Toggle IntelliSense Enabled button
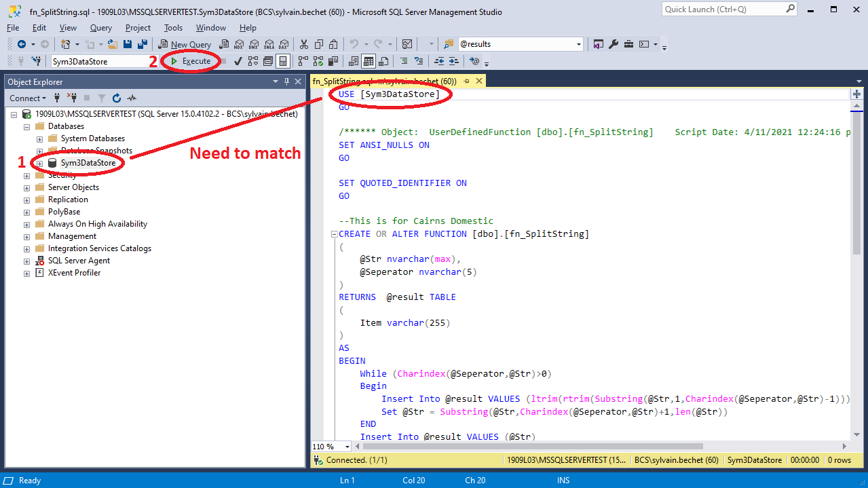The image size is (868, 488). click(x=283, y=61)
